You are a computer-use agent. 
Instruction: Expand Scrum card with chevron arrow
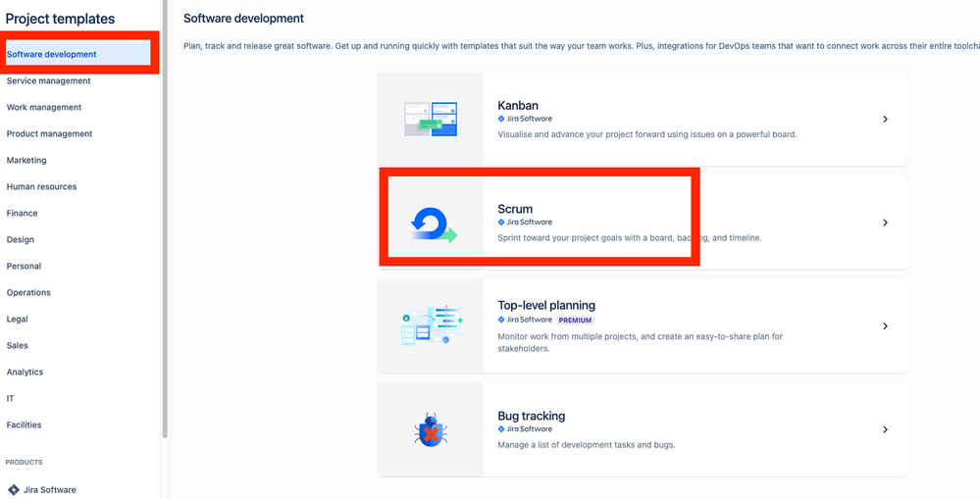click(885, 223)
